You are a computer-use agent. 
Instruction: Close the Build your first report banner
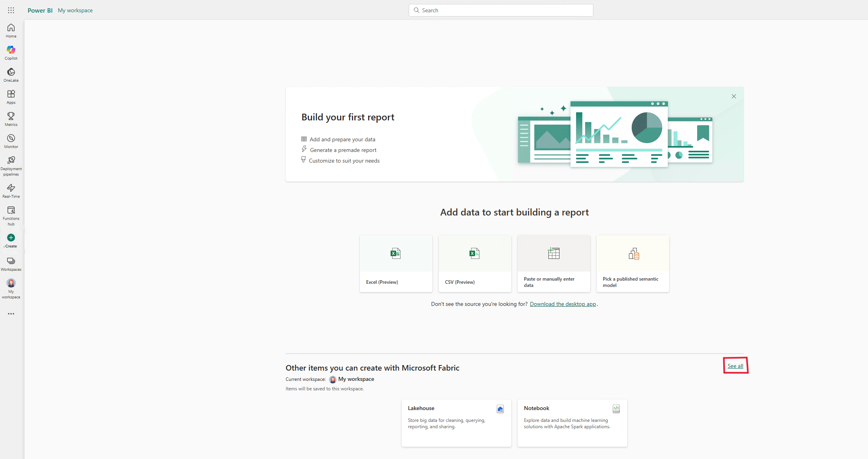click(734, 96)
